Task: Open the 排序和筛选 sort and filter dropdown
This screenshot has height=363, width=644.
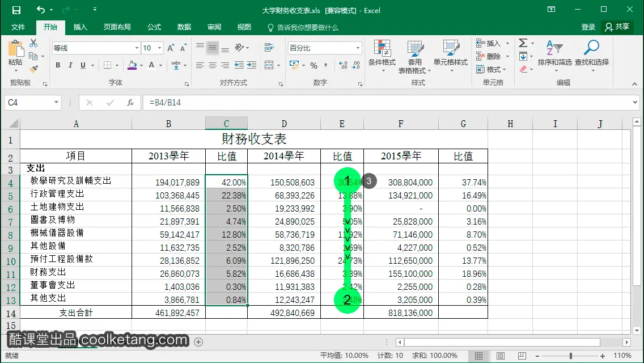Action: click(x=555, y=56)
